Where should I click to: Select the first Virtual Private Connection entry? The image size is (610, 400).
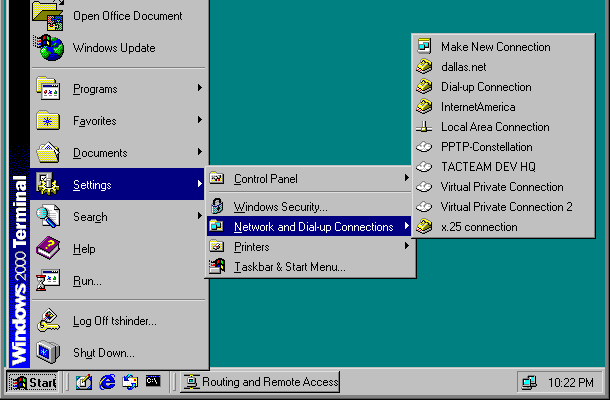pos(503,187)
